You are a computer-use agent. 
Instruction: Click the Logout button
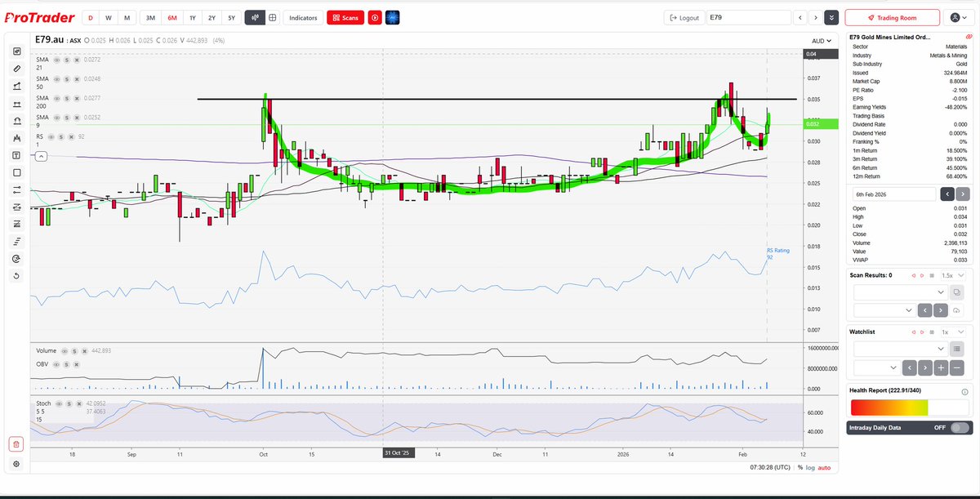point(684,16)
